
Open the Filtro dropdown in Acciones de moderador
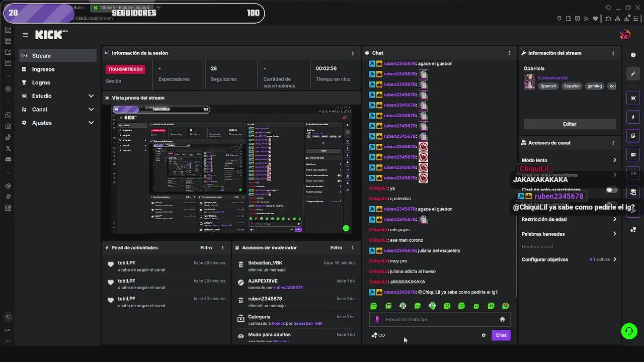click(x=336, y=247)
